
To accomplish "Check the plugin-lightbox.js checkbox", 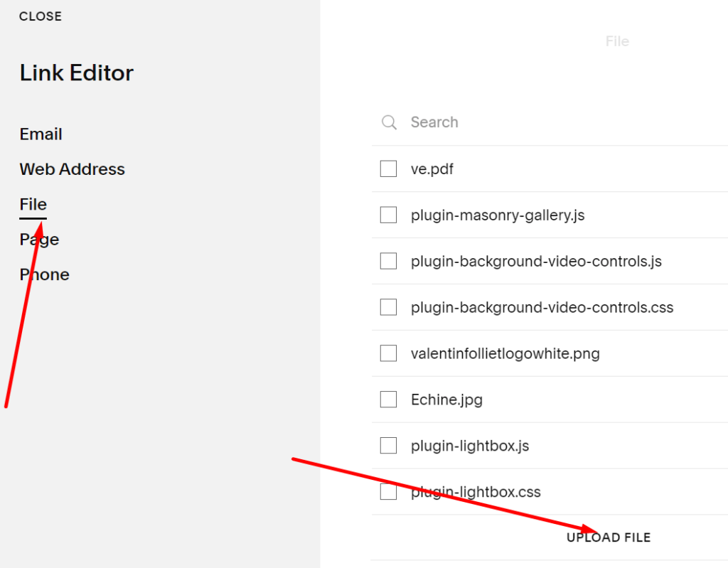I will (388, 445).
